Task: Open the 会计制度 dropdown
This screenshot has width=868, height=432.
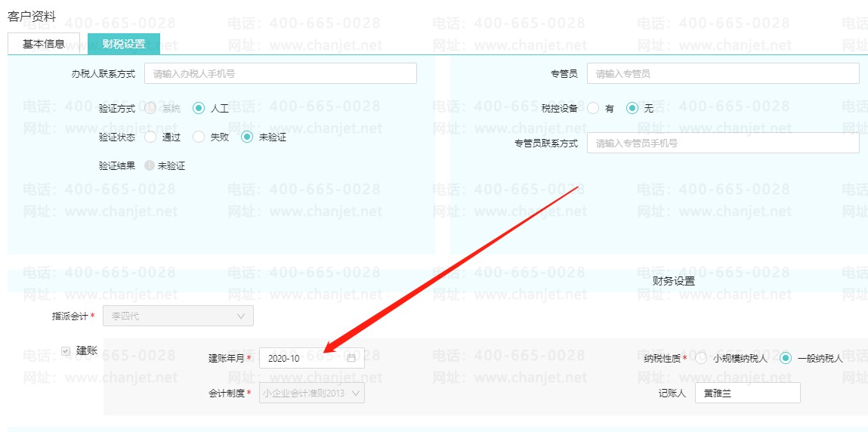Action: [312, 393]
